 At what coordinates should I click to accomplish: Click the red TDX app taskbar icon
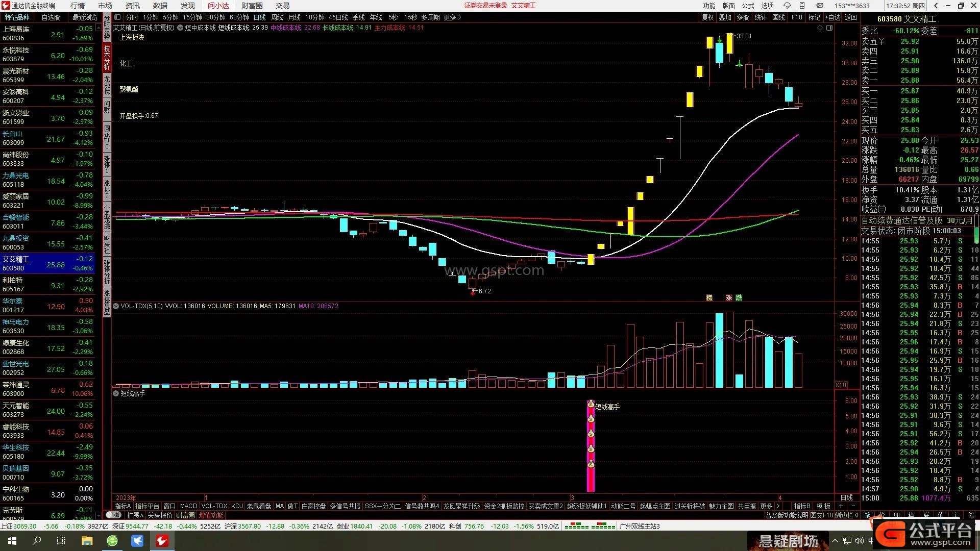(162, 541)
